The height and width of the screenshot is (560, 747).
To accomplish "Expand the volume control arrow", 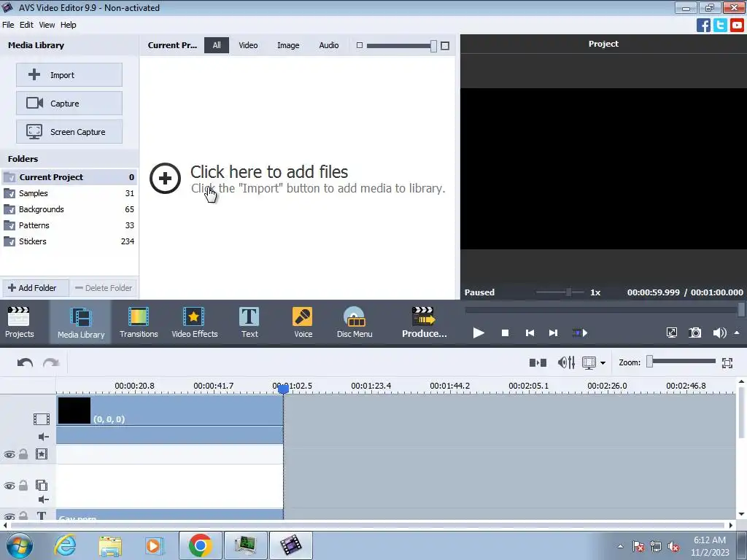I will coord(737,332).
